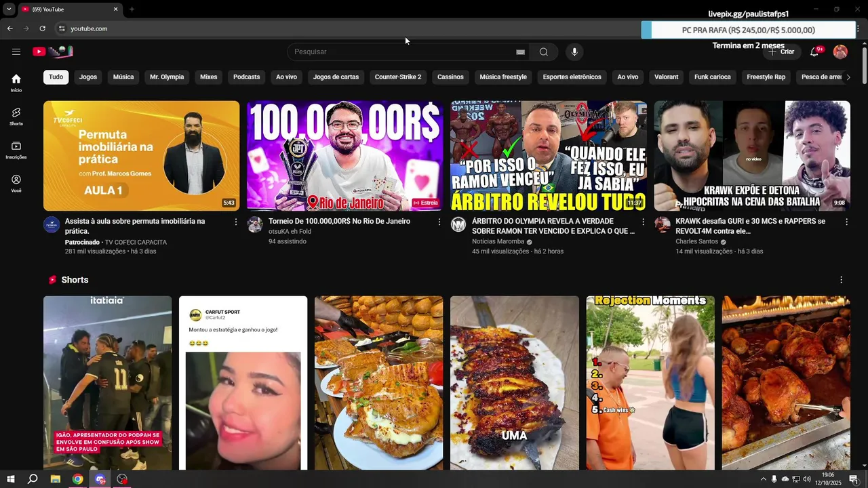
Task: Open the TV COFECI CAPACITA channel avatar
Action: (x=52, y=225)
